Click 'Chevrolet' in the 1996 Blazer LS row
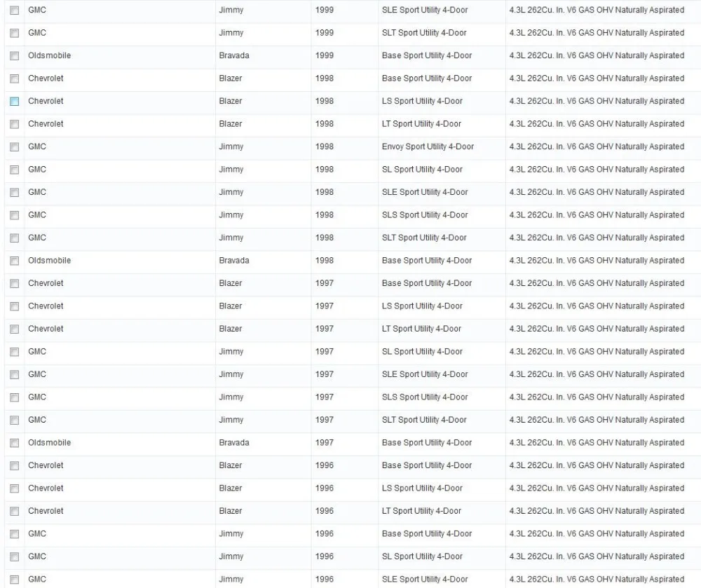Image resolution: width=701 pixels, height=588 pixels. 46,488
